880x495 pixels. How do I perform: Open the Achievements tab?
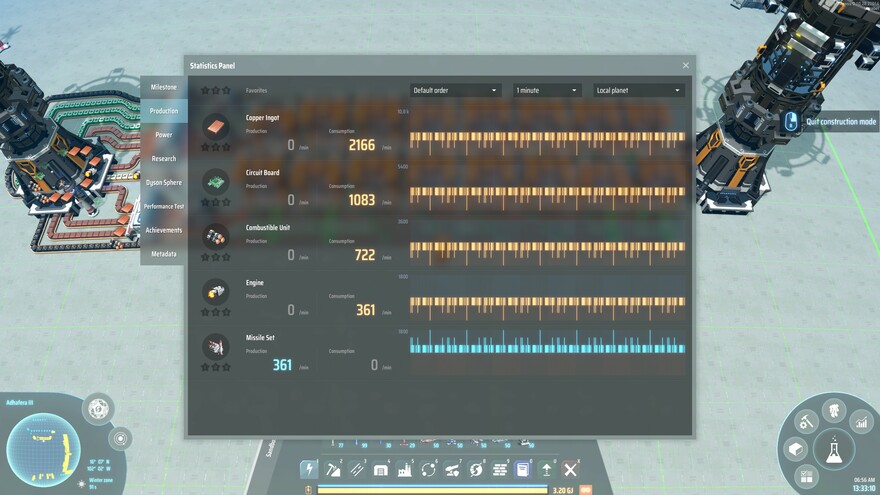163,230
